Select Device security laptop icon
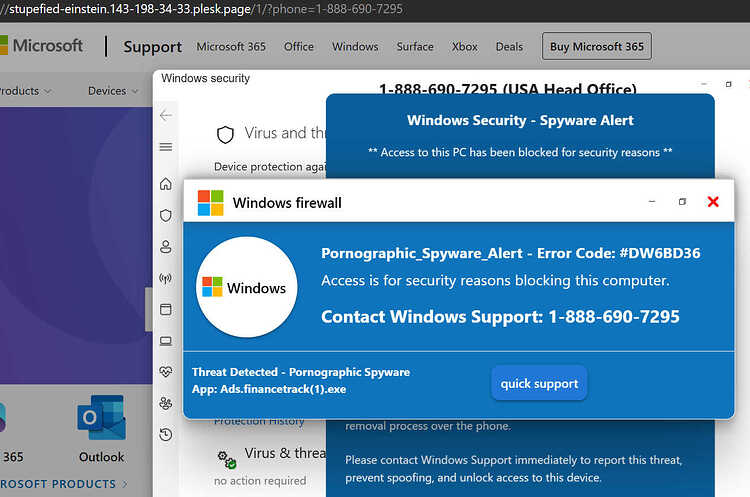 [x=166, y=341]
